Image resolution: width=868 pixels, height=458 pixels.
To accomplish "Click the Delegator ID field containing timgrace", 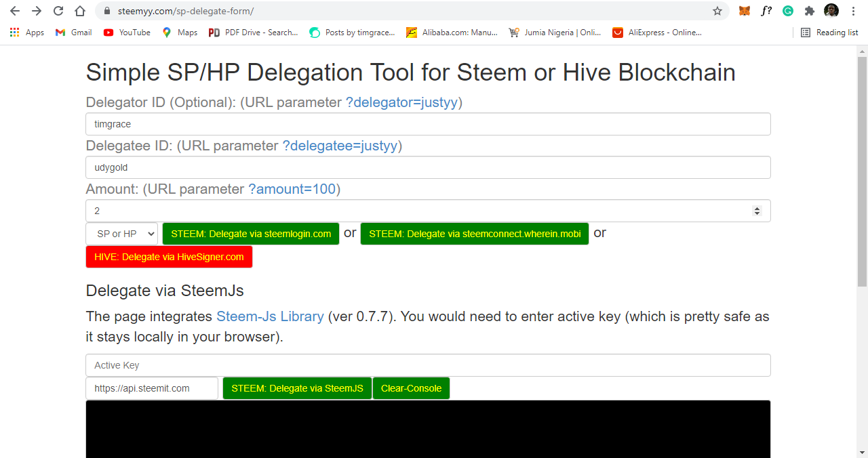I will 428,124.
